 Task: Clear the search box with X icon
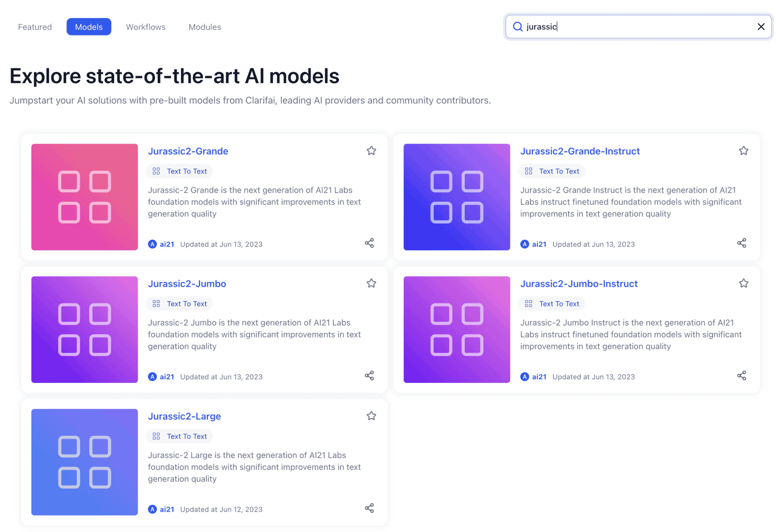coord(761,27)
